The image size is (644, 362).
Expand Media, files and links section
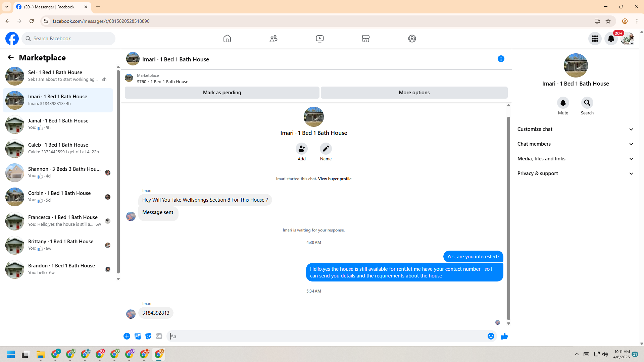coord(576,159)
